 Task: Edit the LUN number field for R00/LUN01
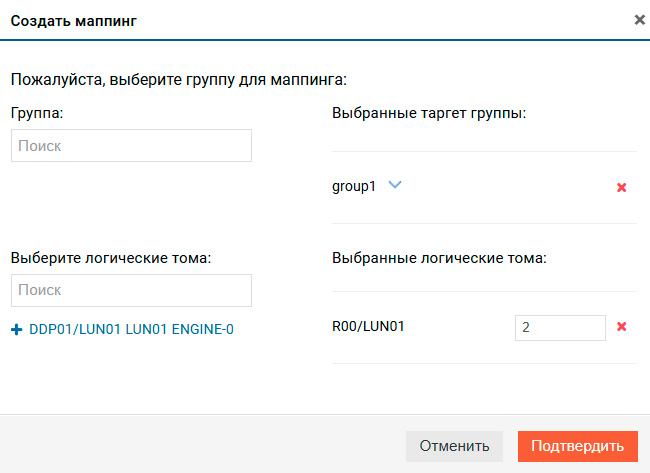tap(560, 328)
